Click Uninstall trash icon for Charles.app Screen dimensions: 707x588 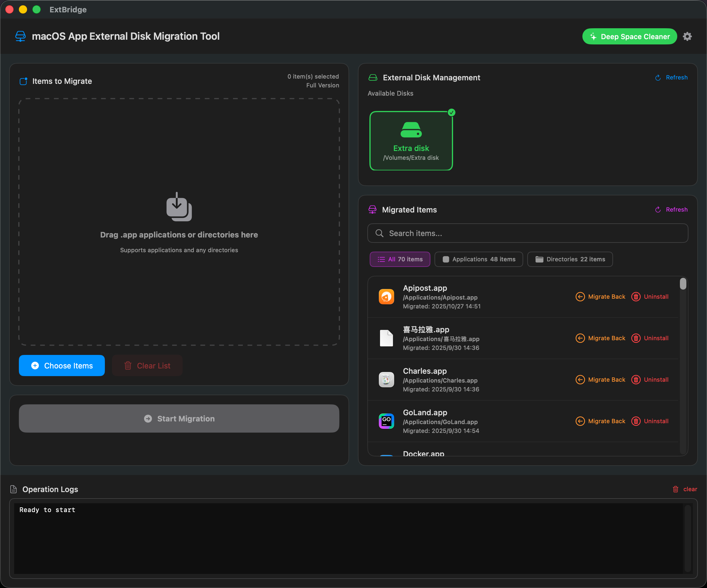point(636,379)
